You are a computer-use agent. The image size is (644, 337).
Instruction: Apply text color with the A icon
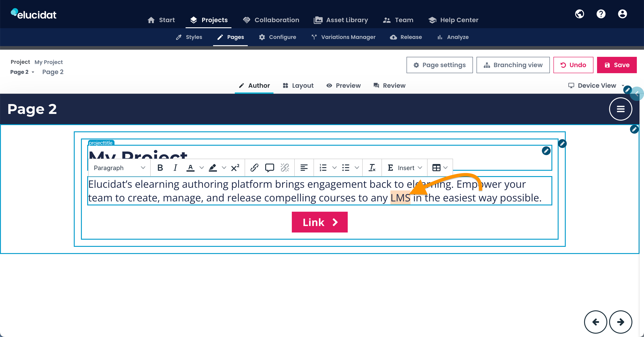coord(191,168)
